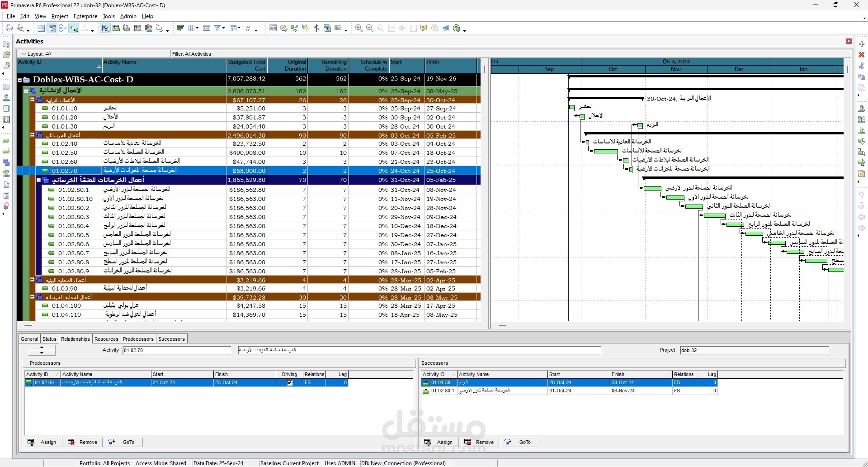This screenshot has width=868, height=467.
Task: Open the Reports notebook icon in left sidebar
Action: tap(6, 109)
